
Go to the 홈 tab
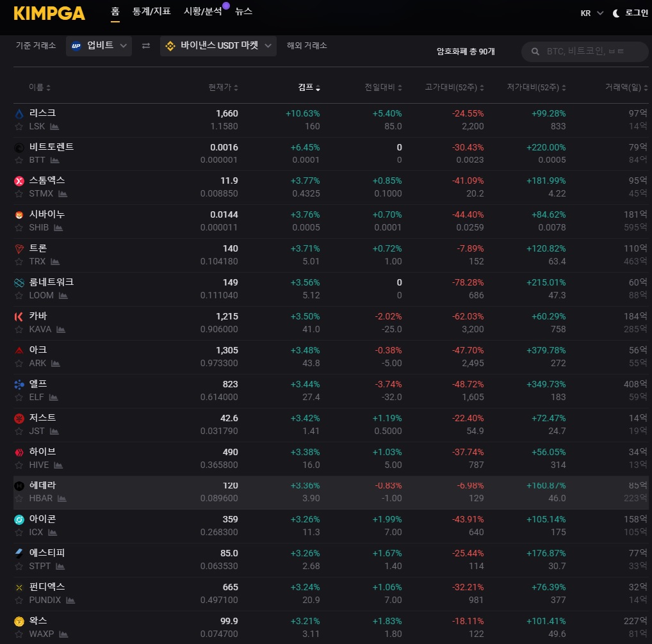coord(115,12)
